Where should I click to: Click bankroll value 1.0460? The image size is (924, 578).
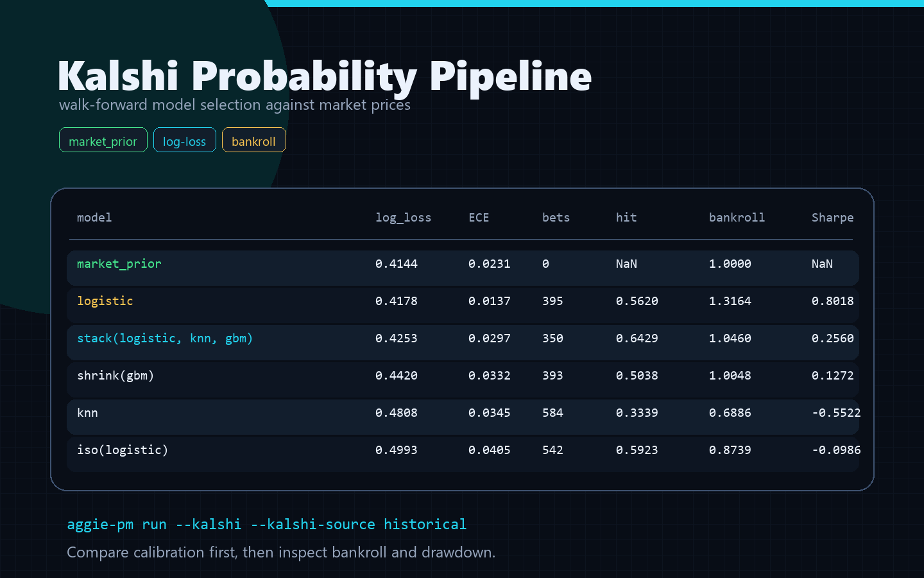coord(730,338)
